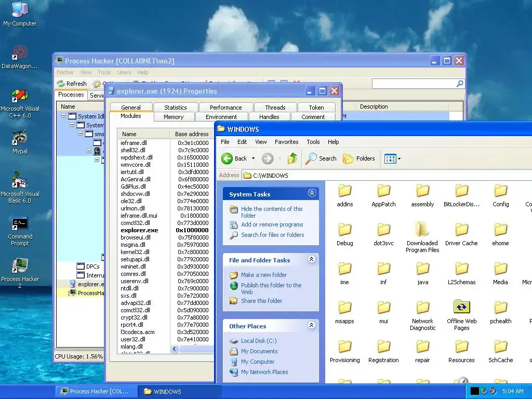
Task: Collapse the Other Places panel
Action: coord(312,325)
